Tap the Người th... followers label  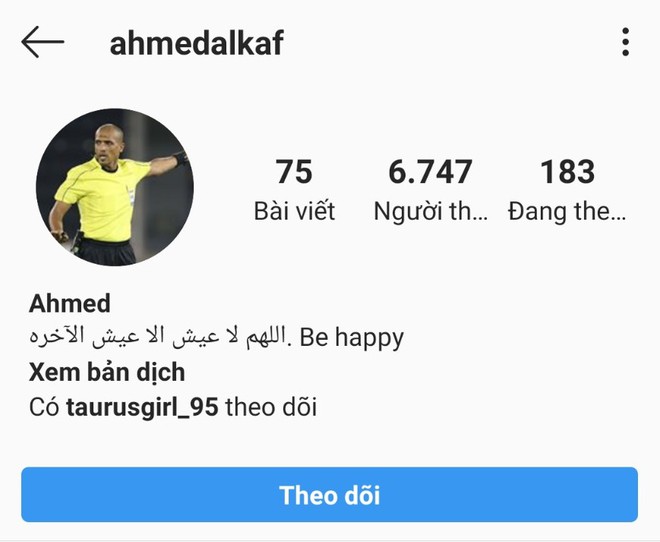click(431, 211)
